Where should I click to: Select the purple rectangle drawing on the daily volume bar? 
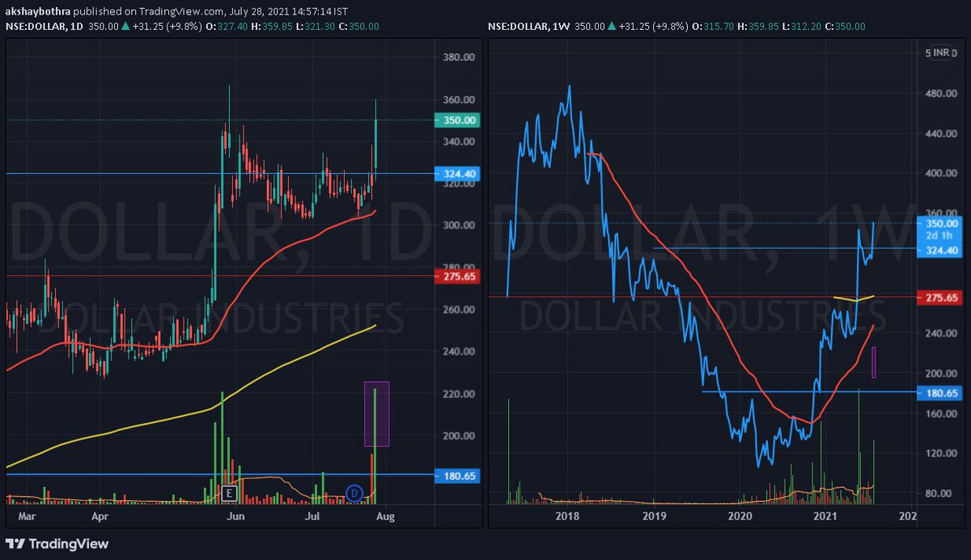(376, 414)
